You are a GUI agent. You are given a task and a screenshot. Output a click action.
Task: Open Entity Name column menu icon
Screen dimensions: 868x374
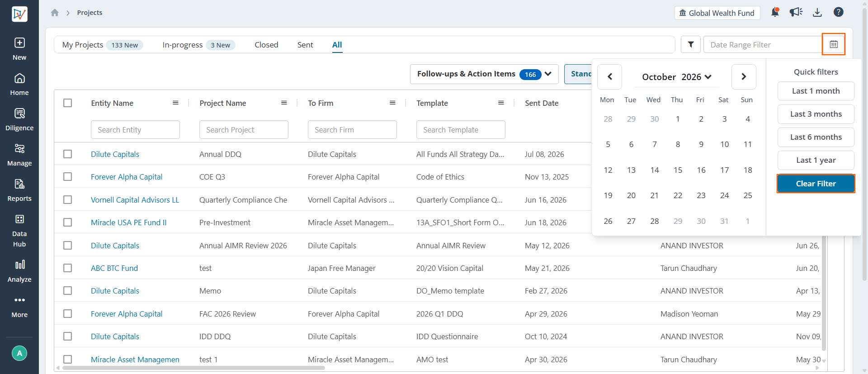pos(175,103)
